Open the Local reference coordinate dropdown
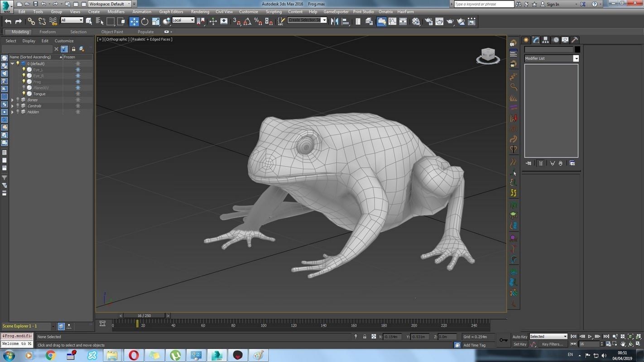The height and width of the screenshot is (362, 644). pos(183,20)
